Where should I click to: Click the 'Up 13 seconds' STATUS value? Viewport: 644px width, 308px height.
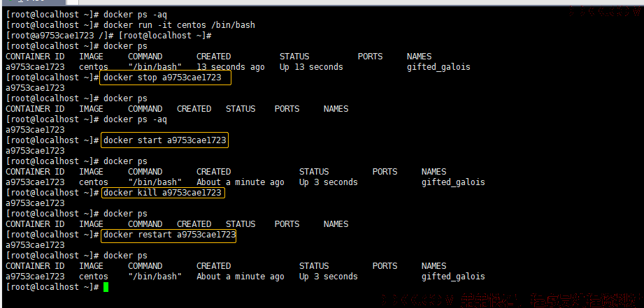[x=311, y=67]
